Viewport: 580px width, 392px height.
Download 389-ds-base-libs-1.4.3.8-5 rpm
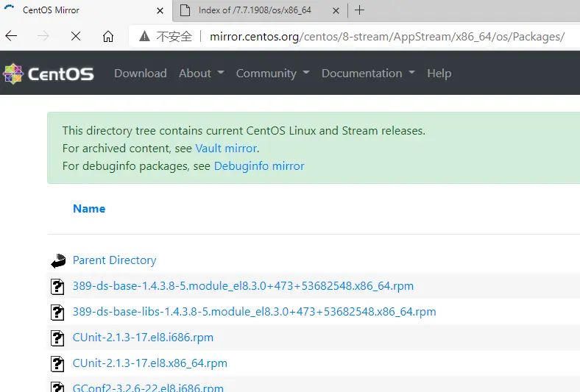254,312
